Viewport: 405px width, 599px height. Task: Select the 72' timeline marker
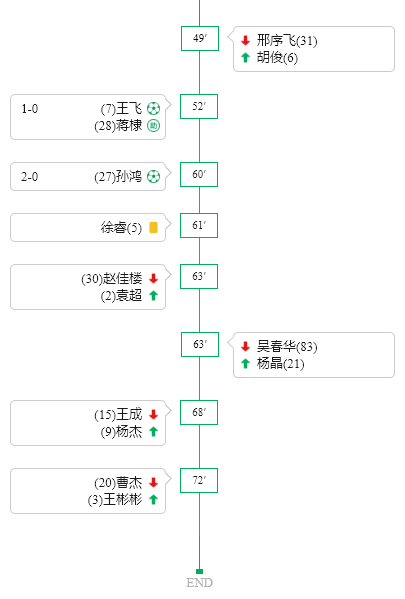199,480
